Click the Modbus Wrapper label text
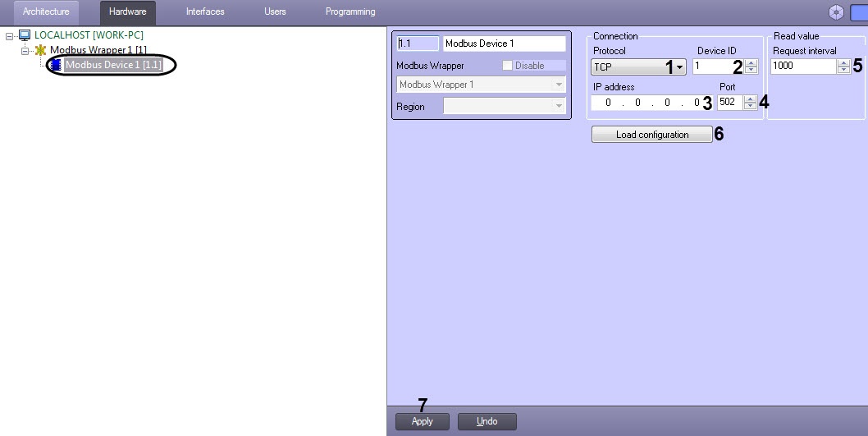Viewport: 868px width, 436px height. (x=430, y=66)
